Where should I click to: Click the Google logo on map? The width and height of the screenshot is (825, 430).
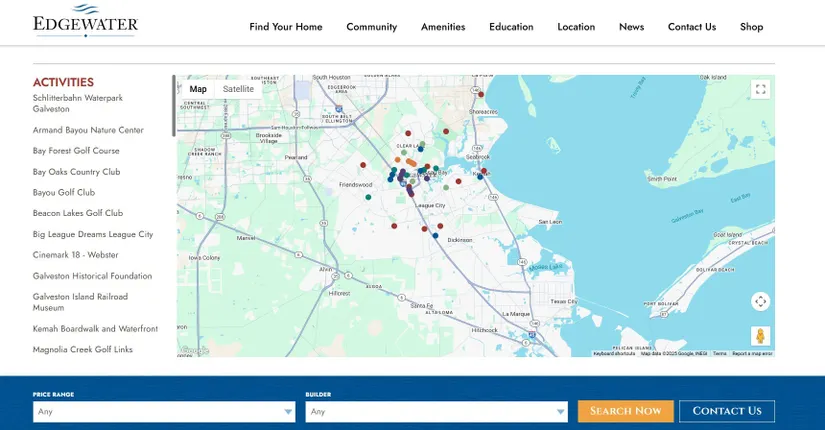[194, 350]
